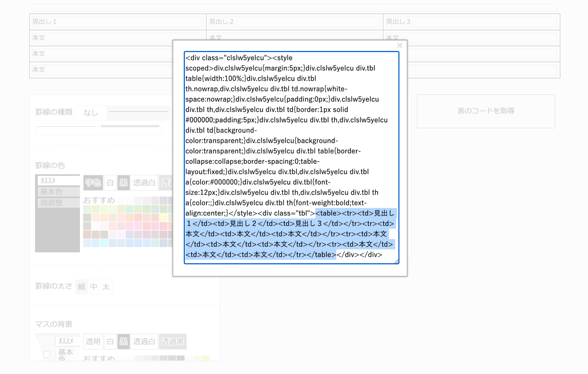
Task: Select 字色 border color preset
Action: [x=93, y=183]
